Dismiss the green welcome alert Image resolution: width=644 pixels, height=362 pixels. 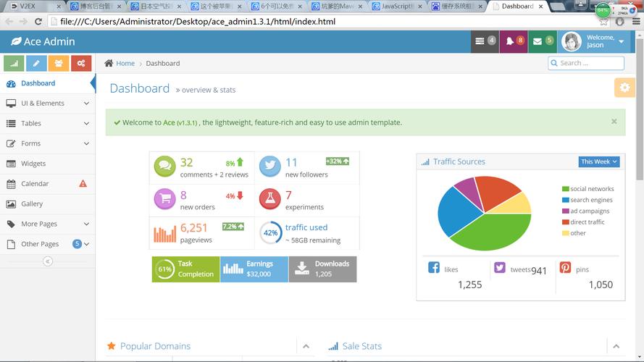(614, 122)
